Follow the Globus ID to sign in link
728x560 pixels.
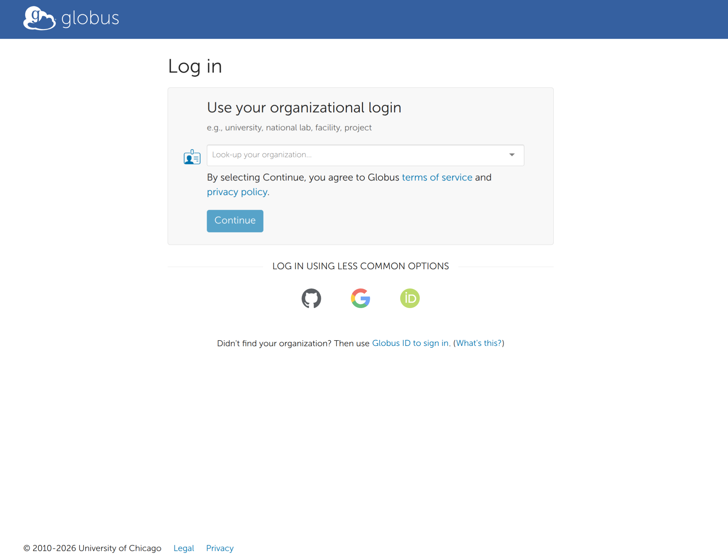410,343
